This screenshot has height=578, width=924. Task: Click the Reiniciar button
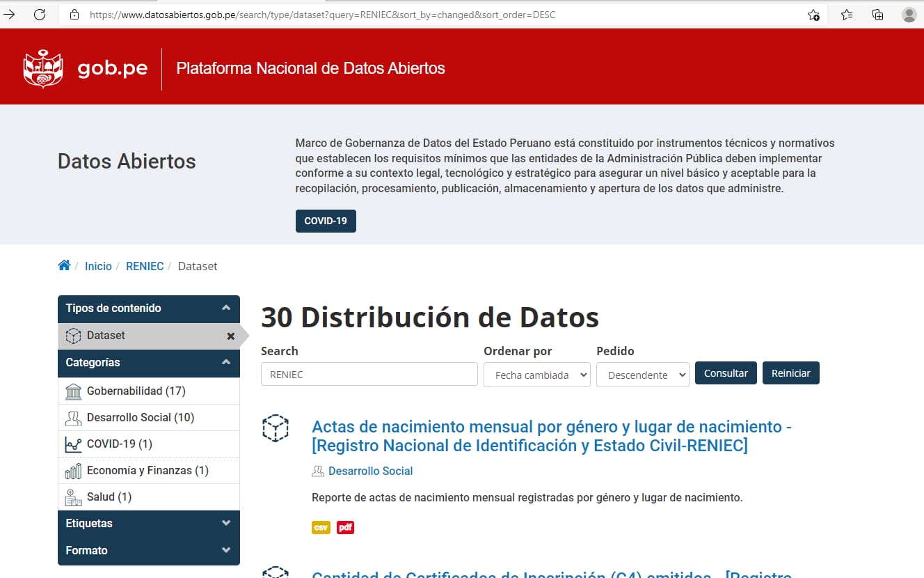tap(791, 373)
